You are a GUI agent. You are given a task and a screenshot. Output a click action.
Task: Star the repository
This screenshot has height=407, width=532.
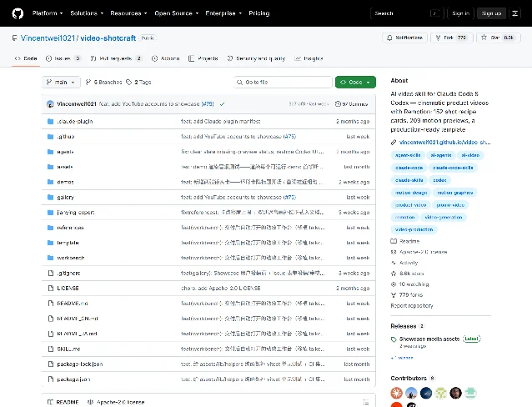(498, 38)
